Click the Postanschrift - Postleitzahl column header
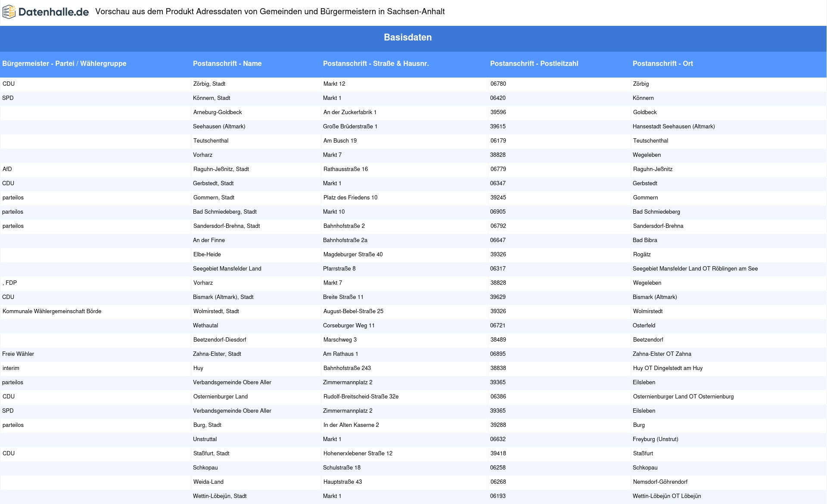 tap(534, 64)
